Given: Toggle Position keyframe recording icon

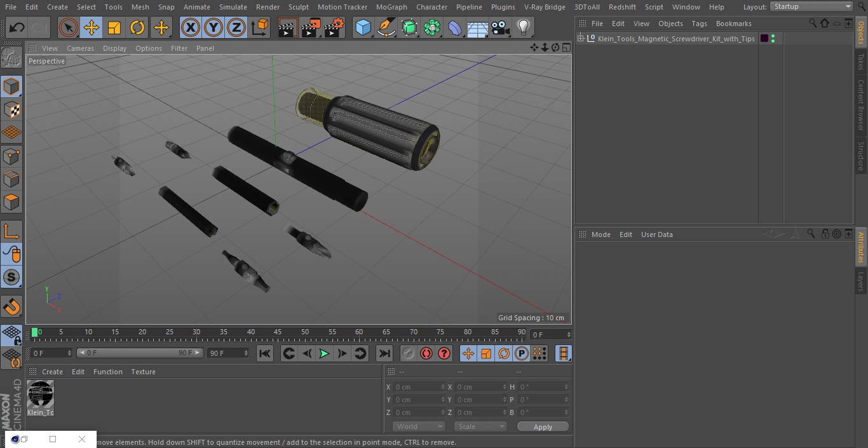Looking at the screenshot, I should pos(468,353).
